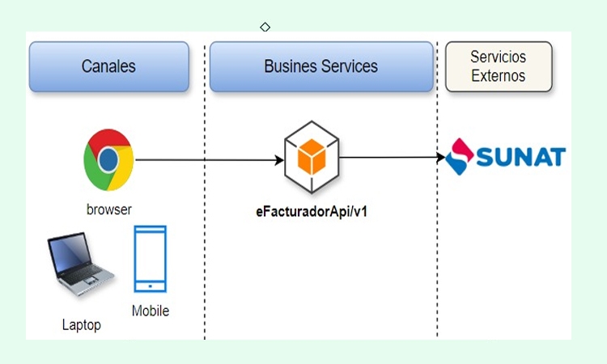Select the laptop image

(81, 265)
